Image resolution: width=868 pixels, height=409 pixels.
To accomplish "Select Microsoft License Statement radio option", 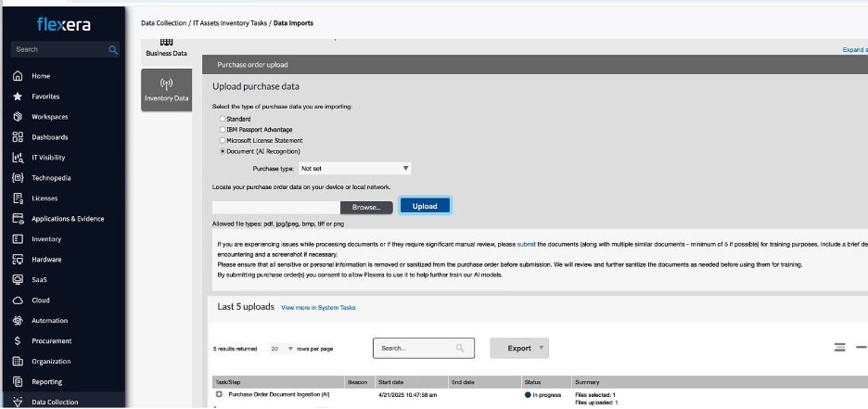I will click(223, 141).
